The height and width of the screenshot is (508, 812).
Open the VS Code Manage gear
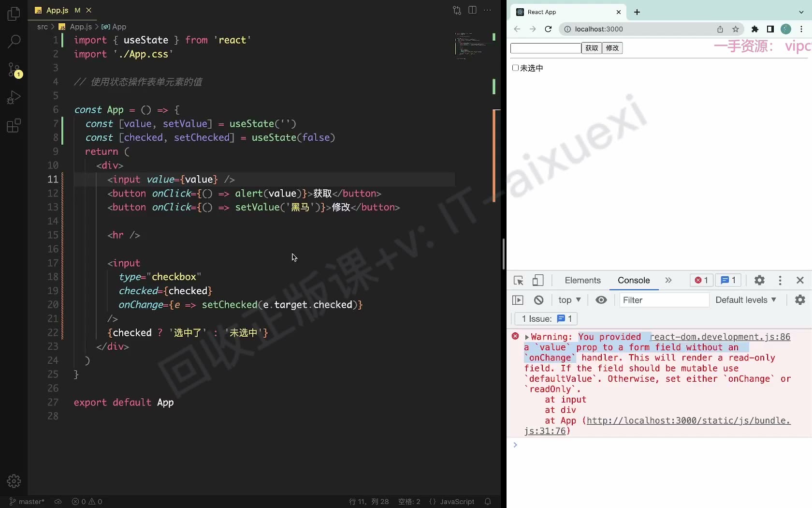coord(14,481)
